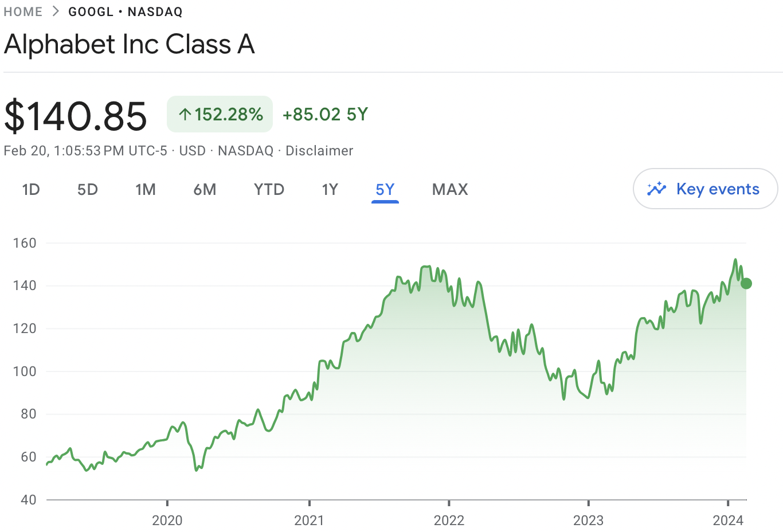Show the 1M chart range
Image resolution: width=783 pixels, height=532 pixels.
[x=146, y=190]
